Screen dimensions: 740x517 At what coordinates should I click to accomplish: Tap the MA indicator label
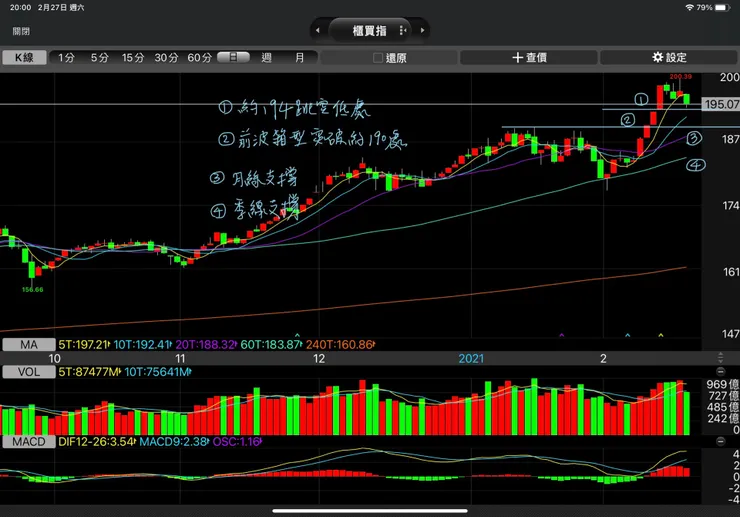pos(29,345)
